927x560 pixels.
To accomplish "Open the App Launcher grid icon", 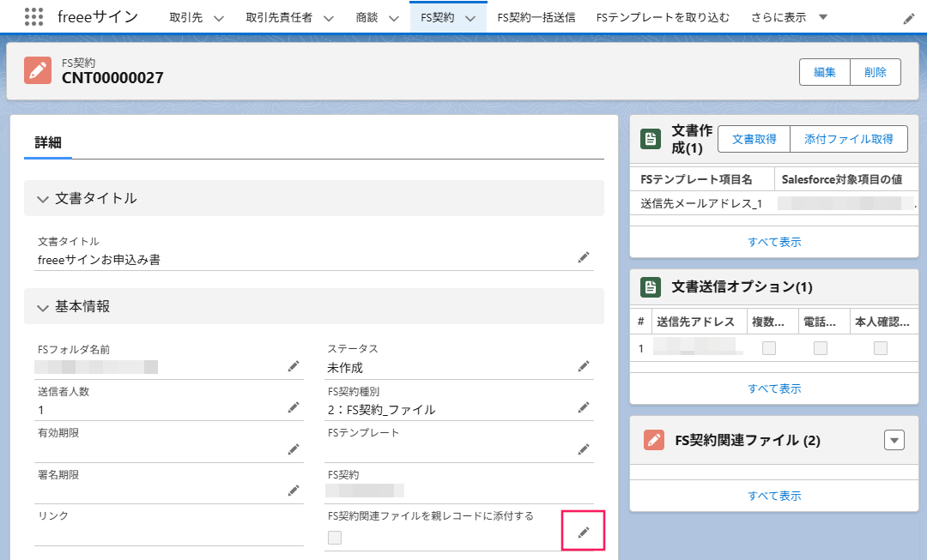I will point(33,16).
